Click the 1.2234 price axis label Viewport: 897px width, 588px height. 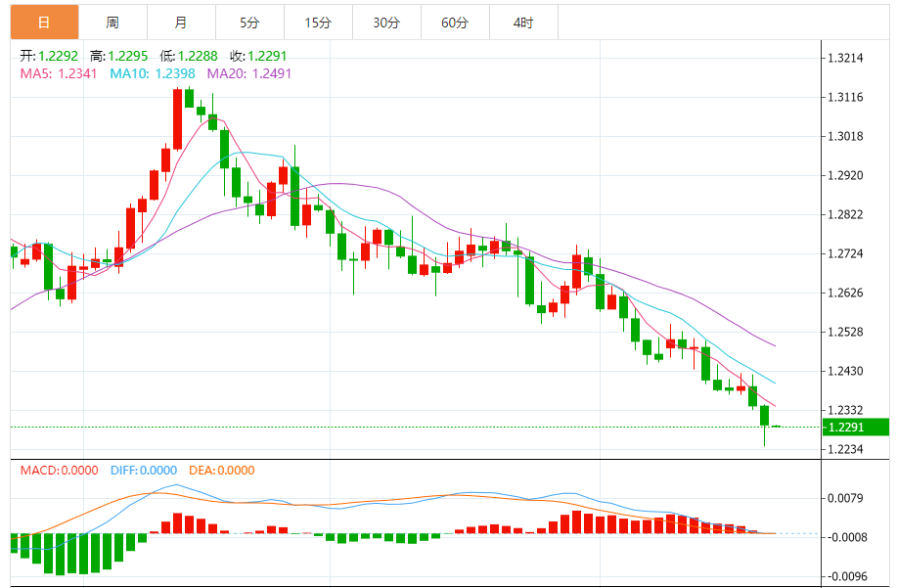pyautogui.click(x=845, y=450)
